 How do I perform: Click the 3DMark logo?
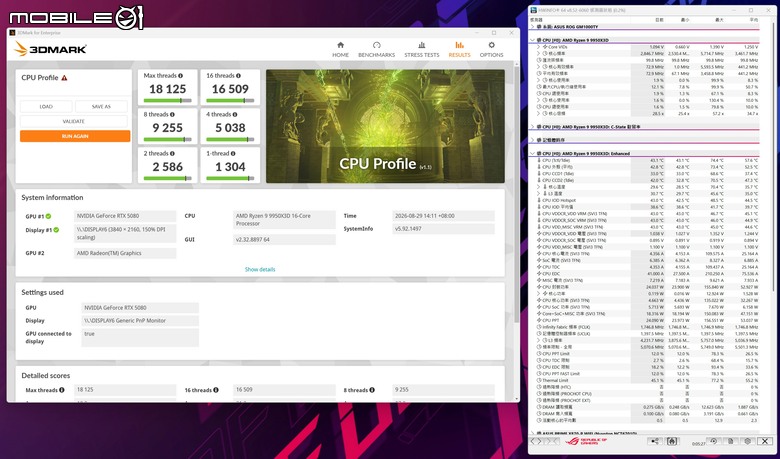(50, 49)
